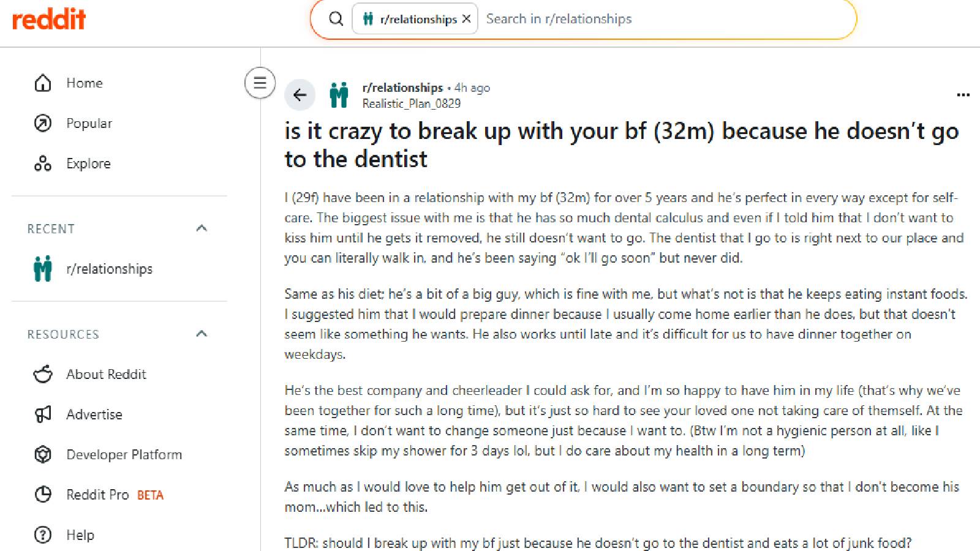Click the r/relationships community avatar in the post header
Viewport: 980px width, 551px height.
pyautogui.click(x=339, y=95)
